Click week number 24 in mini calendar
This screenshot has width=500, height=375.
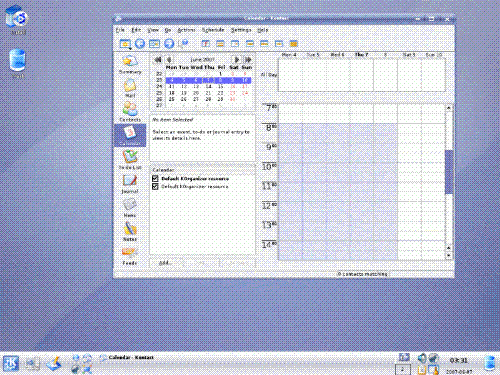(159, 87)
